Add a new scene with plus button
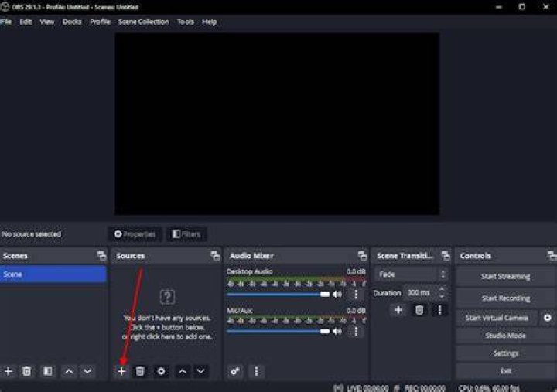 coord(9,371)
